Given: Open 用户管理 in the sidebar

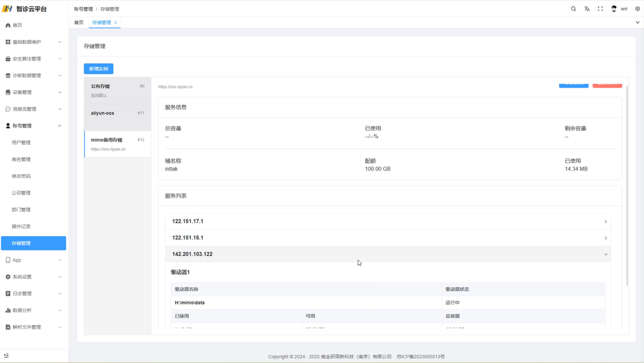Looking at the screenshot, I should point(21,143).
